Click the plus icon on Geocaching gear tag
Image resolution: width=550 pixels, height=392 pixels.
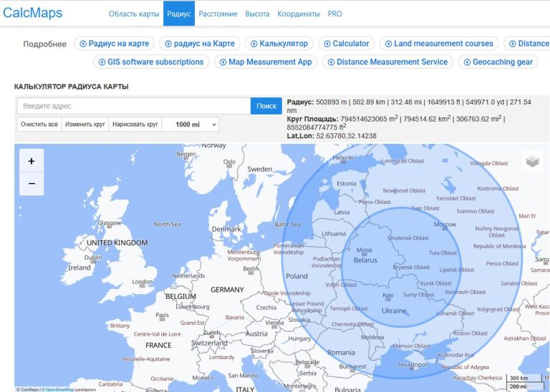click(467, 62)
